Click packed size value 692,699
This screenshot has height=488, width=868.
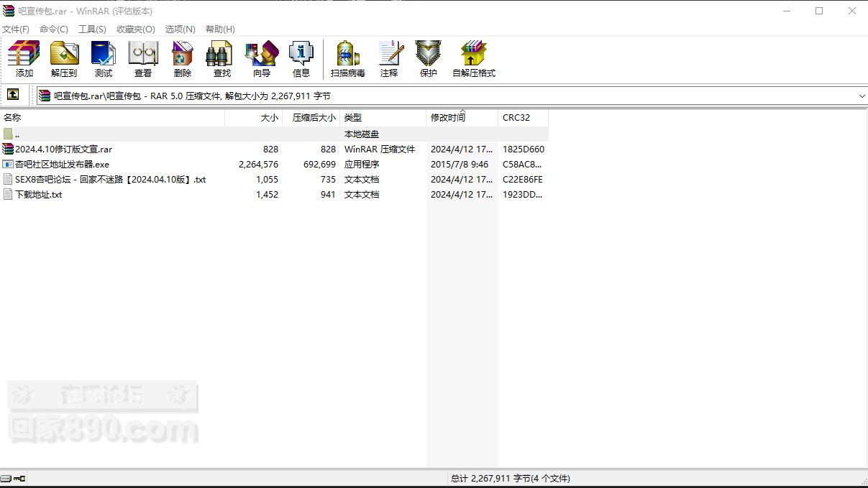[319, 164]
